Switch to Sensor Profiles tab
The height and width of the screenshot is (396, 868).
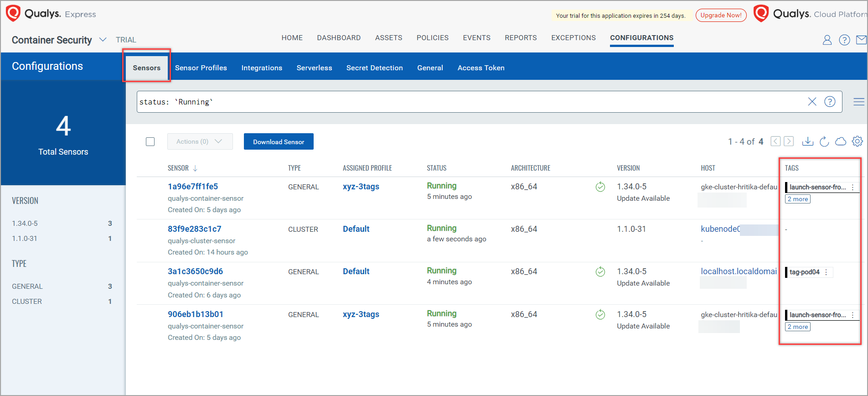(x=201, y=68)
